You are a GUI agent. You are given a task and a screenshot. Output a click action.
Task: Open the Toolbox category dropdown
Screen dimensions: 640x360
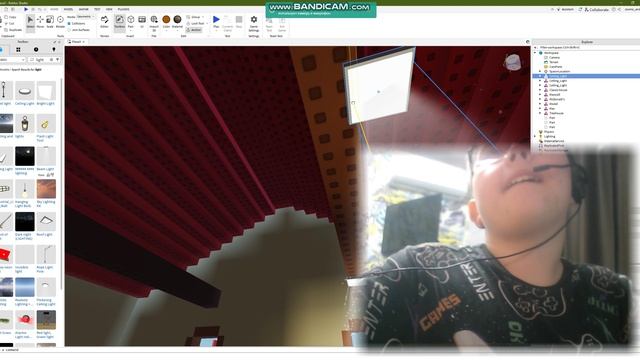coord(12,60)
